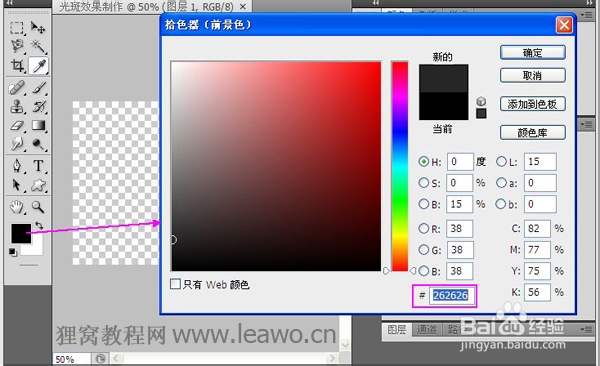
Task: Switch to the 图层 layers tab
Action: click(396, 330)
